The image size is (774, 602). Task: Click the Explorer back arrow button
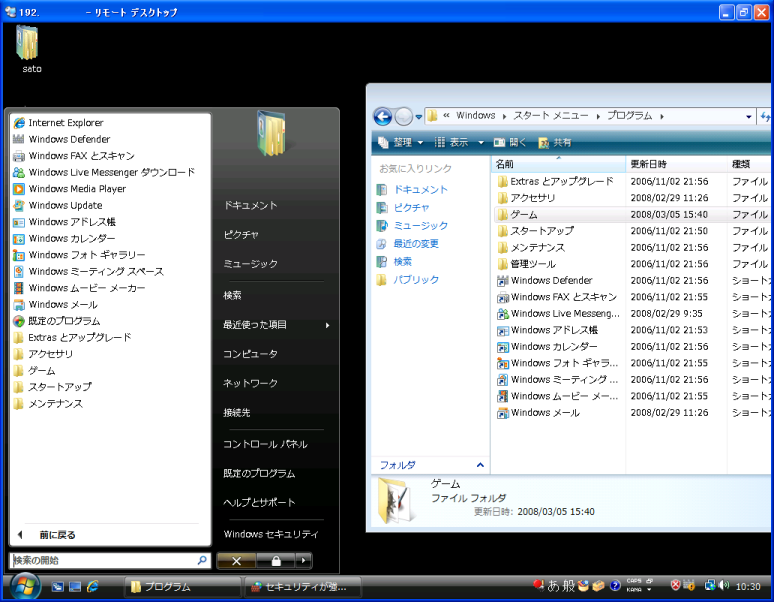(383, 116)
